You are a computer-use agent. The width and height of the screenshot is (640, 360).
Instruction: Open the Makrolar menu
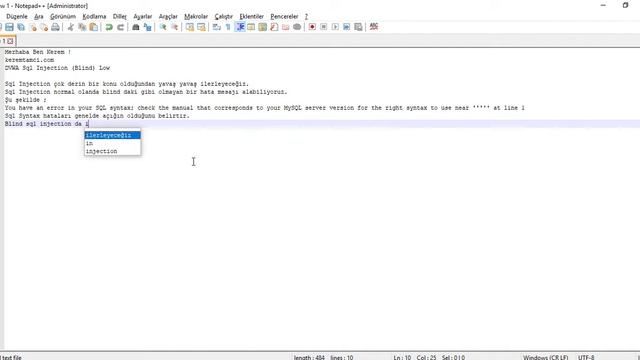pos(196,16)
